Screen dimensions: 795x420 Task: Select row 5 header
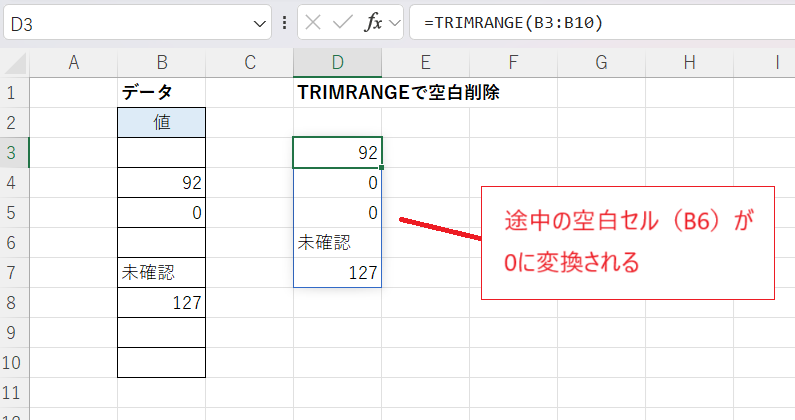(14, 213)
